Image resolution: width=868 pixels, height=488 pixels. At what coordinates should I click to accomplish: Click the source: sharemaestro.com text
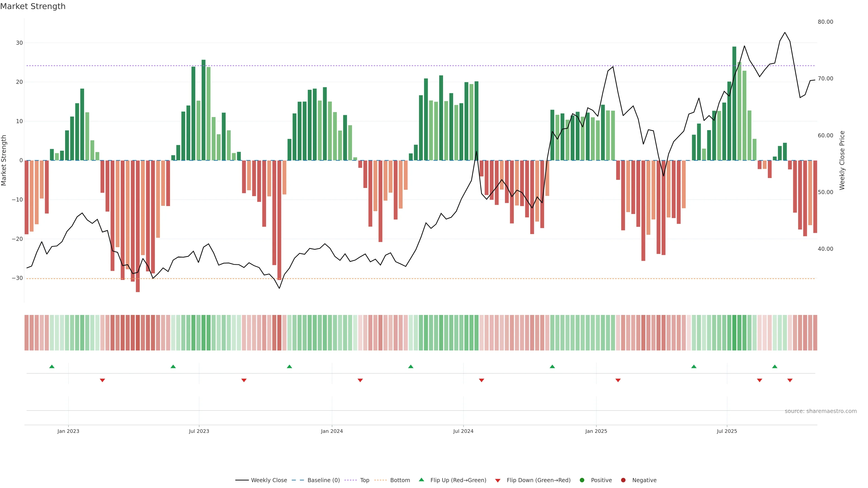point(821,411)
